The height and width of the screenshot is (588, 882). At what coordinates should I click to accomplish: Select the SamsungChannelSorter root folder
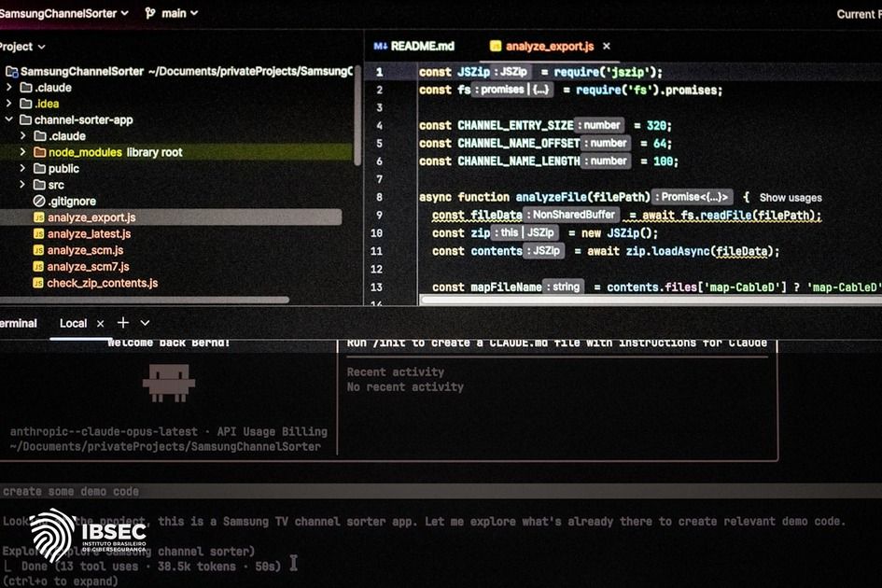click(x=82, y=72)
